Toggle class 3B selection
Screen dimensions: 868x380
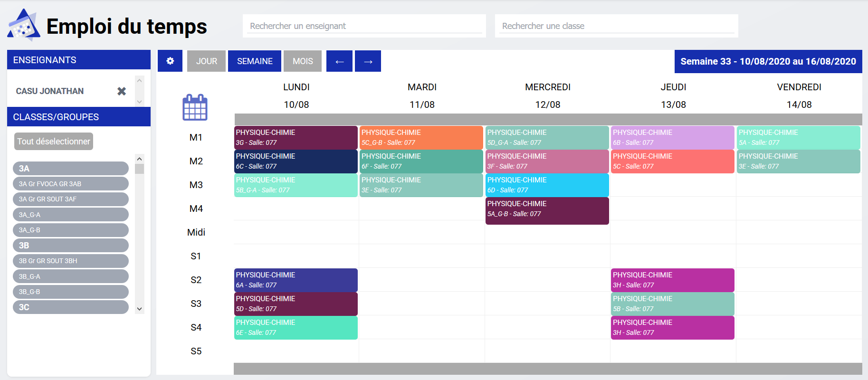[71, 246]
